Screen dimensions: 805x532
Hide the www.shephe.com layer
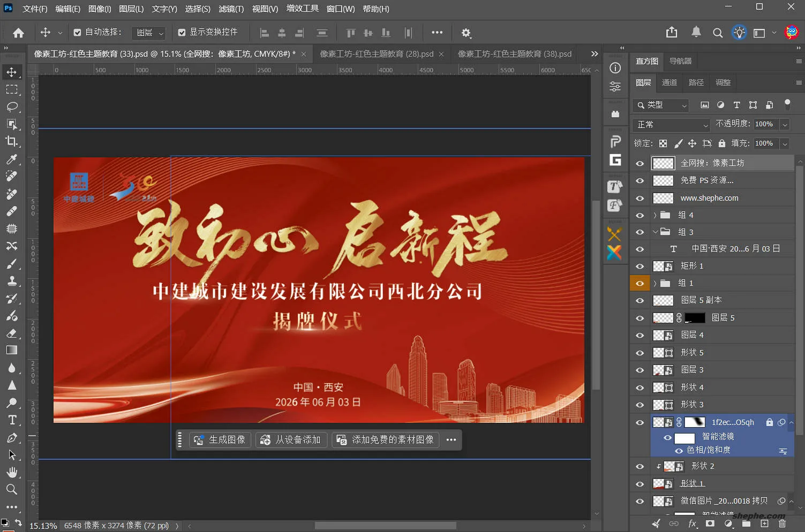click(640, 198)
